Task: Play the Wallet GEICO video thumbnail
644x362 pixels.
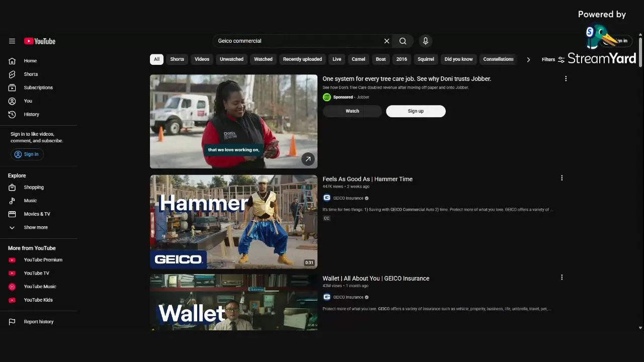Action: 233,302
